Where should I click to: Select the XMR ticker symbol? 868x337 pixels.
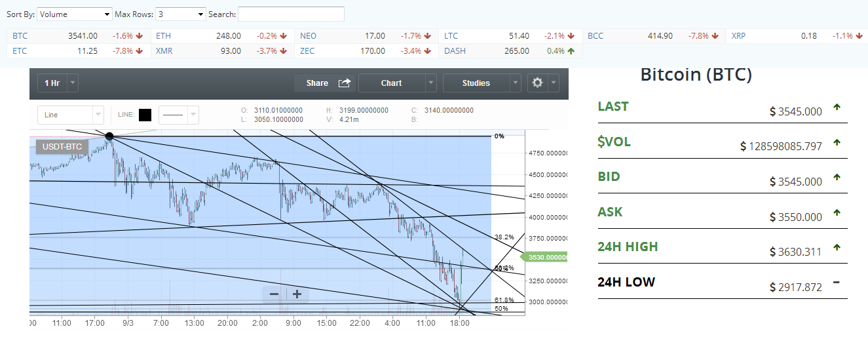164,50
